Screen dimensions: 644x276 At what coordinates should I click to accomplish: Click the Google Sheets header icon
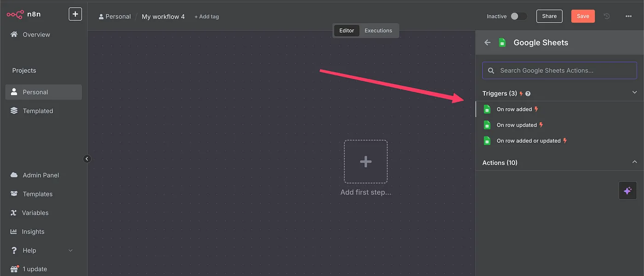[503, 42]
